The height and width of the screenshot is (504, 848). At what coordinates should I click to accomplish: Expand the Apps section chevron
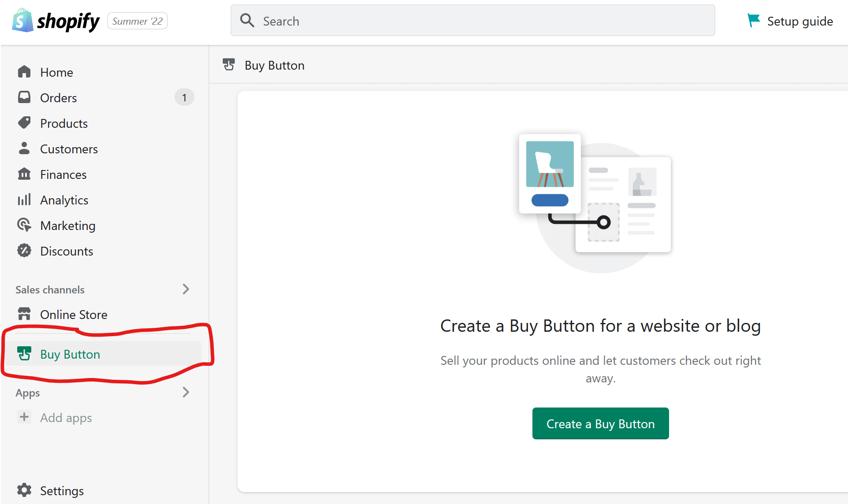pyautogui.click(x=186, y=392)
